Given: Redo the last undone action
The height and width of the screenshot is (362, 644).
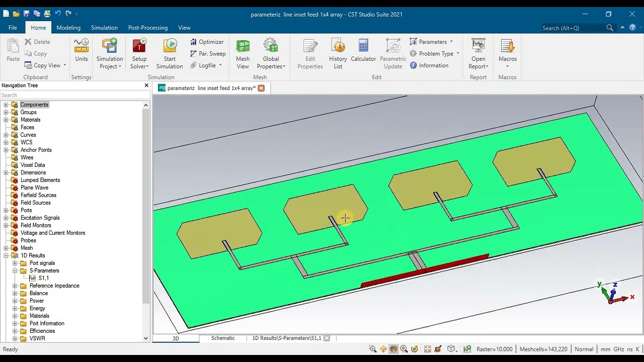Looking at the screenshot, I should point(68,14).
